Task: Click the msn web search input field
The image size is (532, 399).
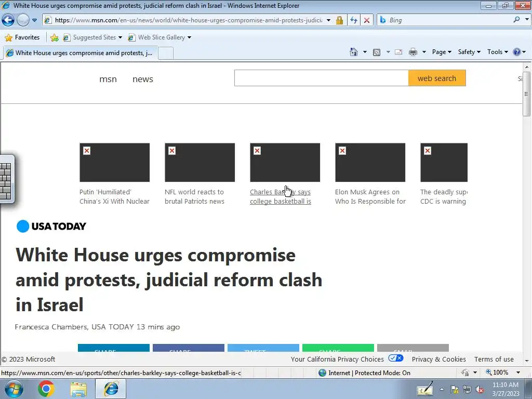Action: [x=321, y=78]
